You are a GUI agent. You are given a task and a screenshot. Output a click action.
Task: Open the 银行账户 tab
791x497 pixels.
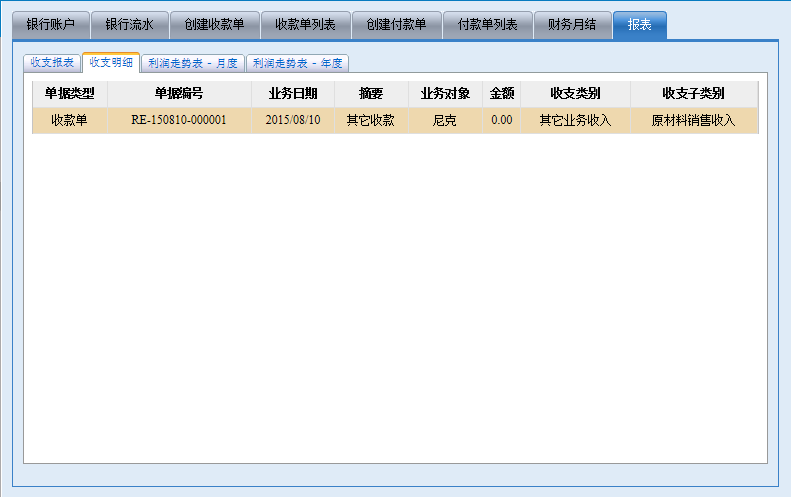point(51,25)
